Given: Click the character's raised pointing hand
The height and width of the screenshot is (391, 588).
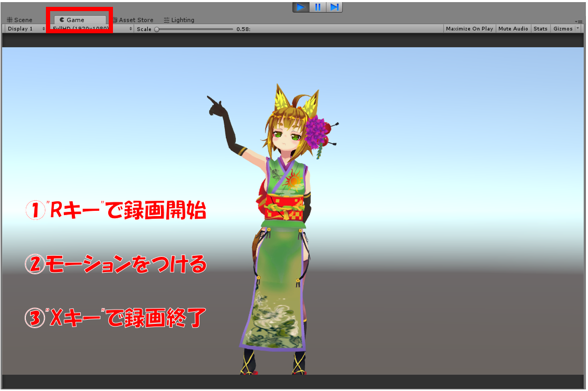Looking at the screenshot, I should tap(216, 106).
